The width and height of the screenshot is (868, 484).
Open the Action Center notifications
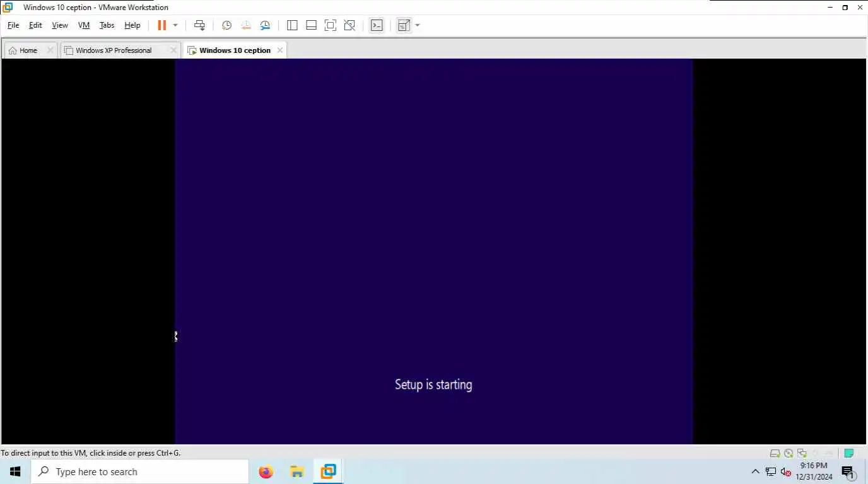(848, 471)
